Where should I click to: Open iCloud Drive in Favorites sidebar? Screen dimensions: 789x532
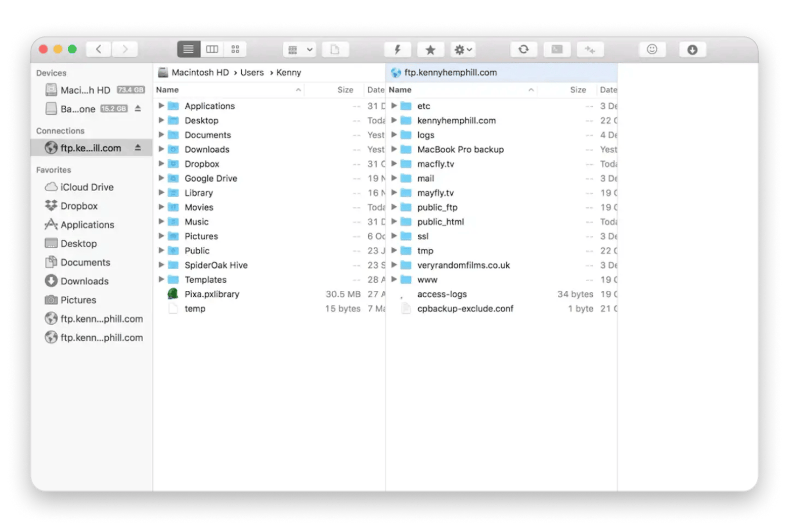tap(86, 187)
